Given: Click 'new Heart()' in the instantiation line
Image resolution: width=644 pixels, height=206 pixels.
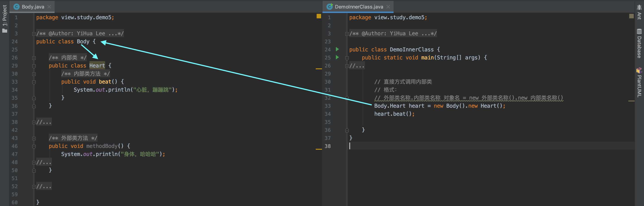Looking at the screenshot, I should [485, 106].
